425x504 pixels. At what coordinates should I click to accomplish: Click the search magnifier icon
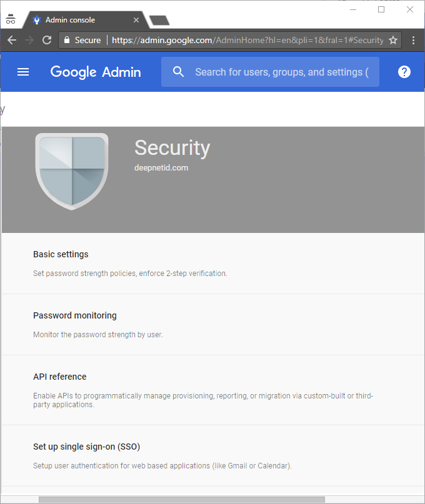(x=179, y=72)
